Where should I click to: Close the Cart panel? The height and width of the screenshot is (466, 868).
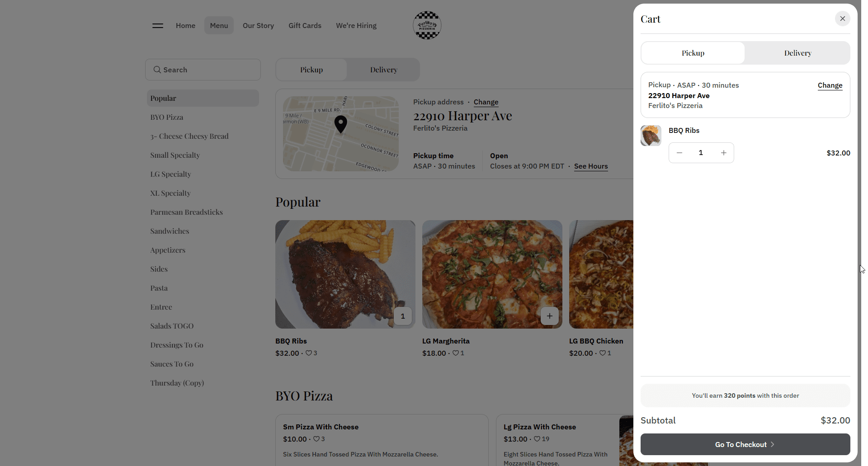tap(842, 19)
